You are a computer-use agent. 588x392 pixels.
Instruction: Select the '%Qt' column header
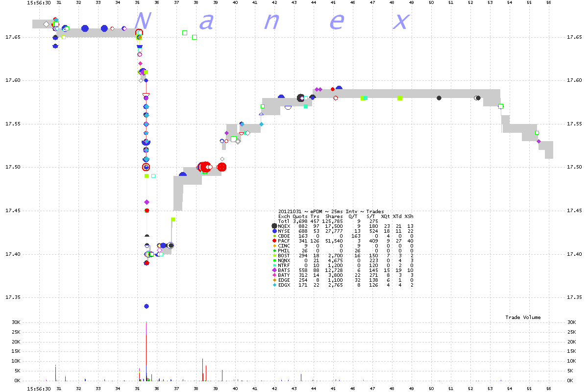coord(385,216)
